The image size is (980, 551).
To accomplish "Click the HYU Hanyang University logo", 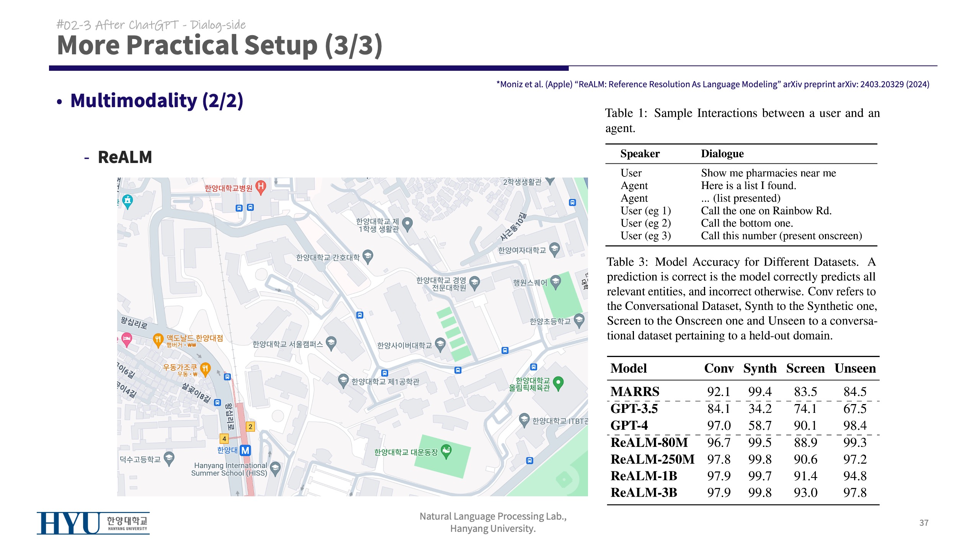I will (x=93, y=523).
